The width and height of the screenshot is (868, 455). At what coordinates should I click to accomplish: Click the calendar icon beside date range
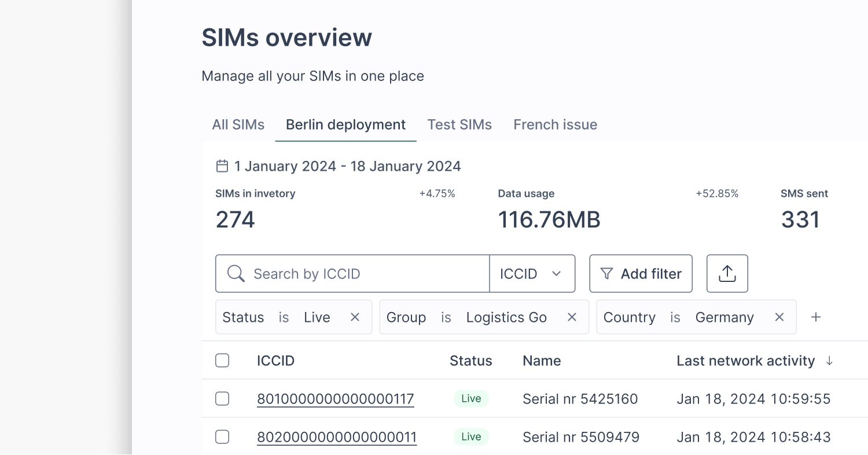(x=222, y=167)
